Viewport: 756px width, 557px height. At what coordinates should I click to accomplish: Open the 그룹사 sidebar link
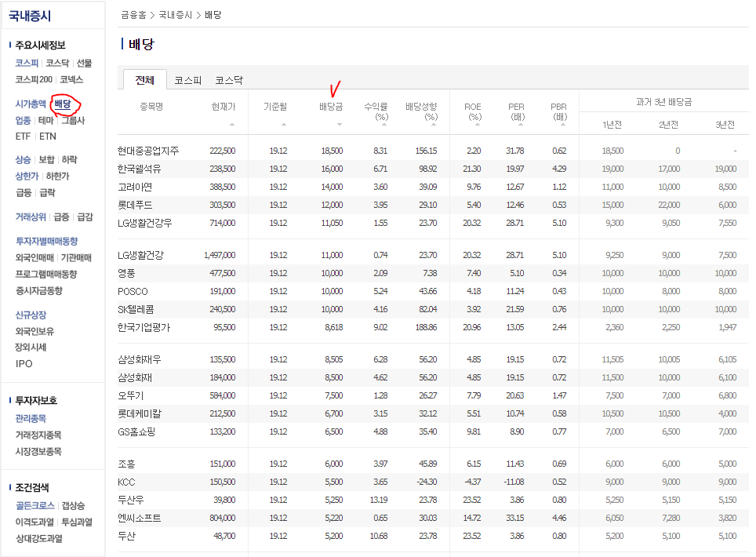[x=73, y=121]
